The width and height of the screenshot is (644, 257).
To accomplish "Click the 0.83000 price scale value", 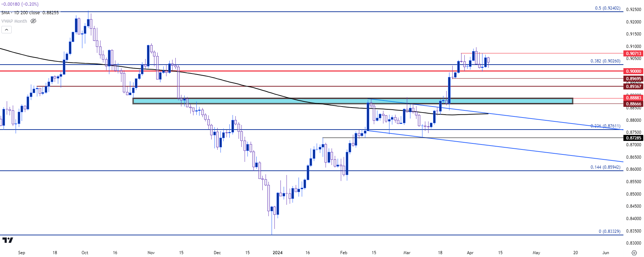I will click(x=634, y=243).
